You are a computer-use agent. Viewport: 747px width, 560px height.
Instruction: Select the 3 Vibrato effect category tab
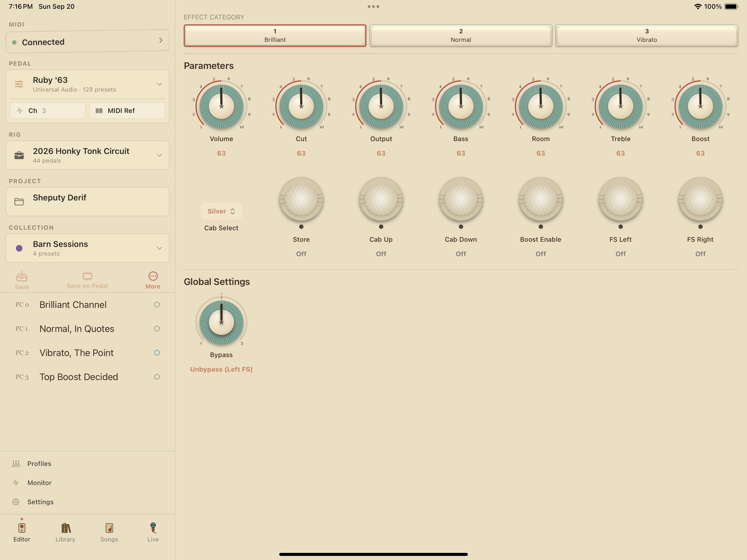coord(647,36)
